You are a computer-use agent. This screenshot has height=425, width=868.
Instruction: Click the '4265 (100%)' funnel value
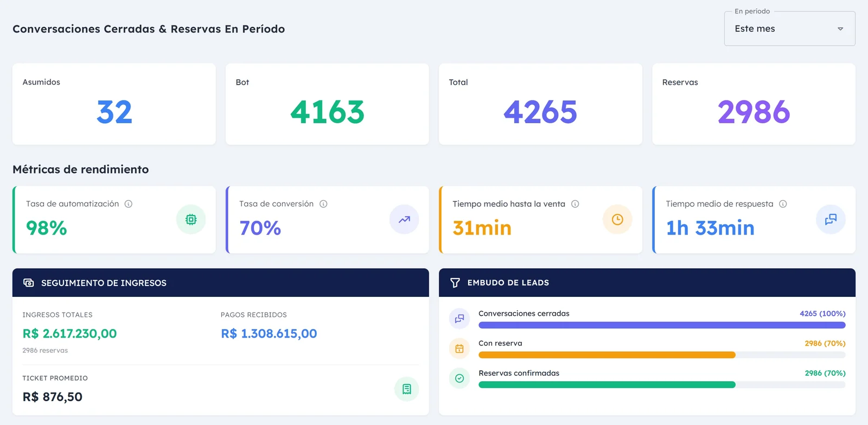click(x=822, y=314)
